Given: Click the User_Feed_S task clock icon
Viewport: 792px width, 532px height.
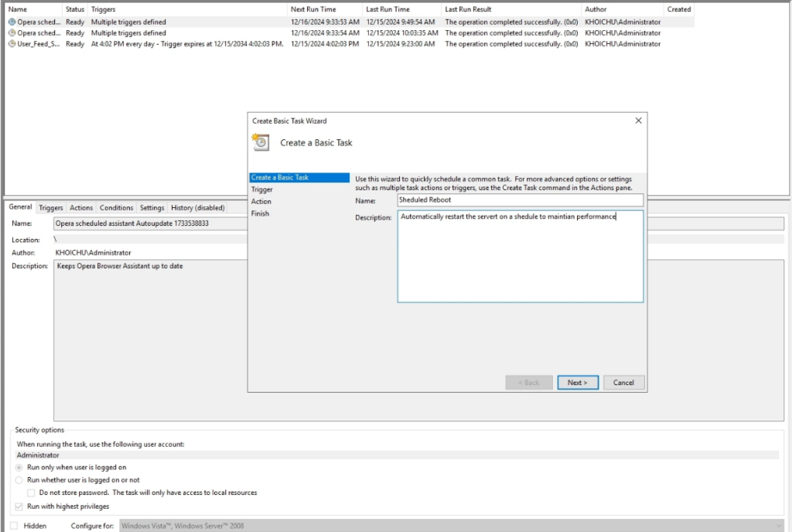Looking at the screenshot, I should click(12, 44).
